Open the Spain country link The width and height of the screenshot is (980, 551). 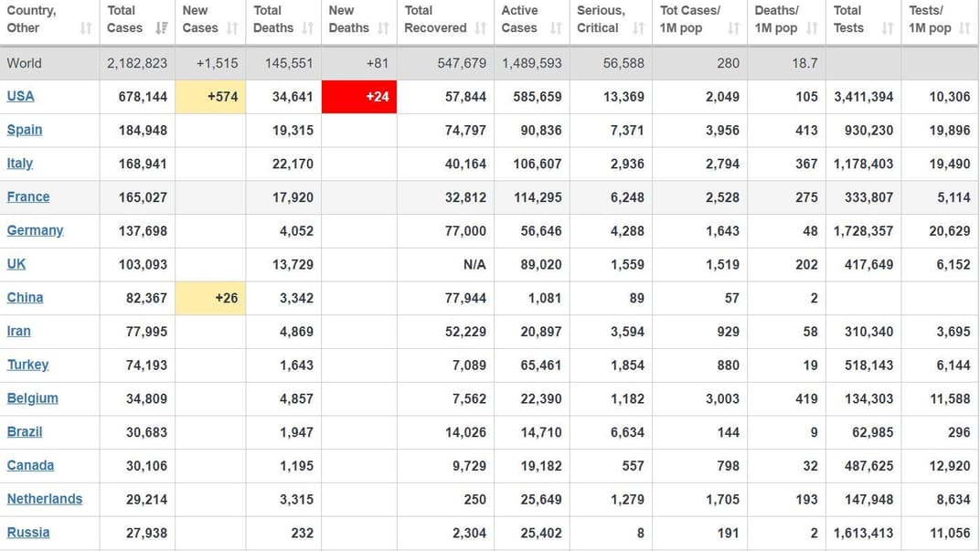tap(25, 130)
